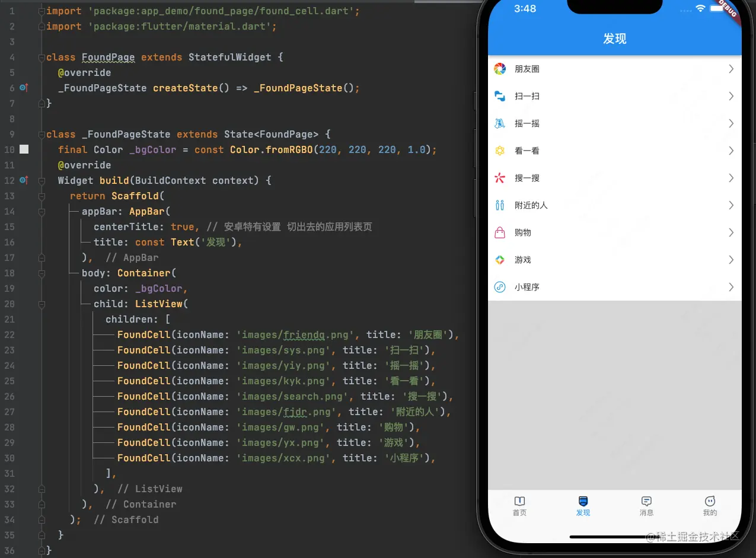Tap the 摇一摇 shake icon
Viewport: 756px width, 558px height.
500,123
